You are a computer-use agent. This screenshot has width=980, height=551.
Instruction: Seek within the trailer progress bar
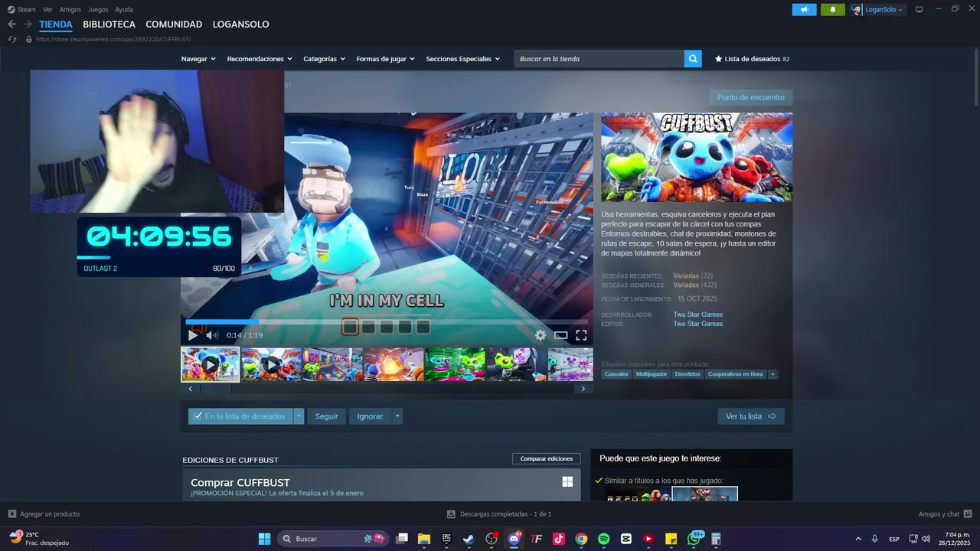(387, 321)
